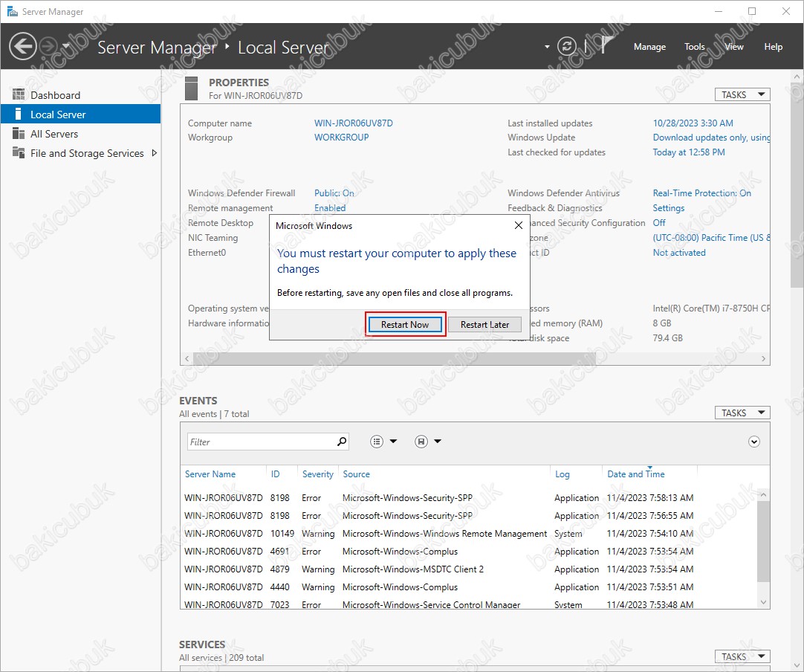Sort events by Source column

[357, 474]
